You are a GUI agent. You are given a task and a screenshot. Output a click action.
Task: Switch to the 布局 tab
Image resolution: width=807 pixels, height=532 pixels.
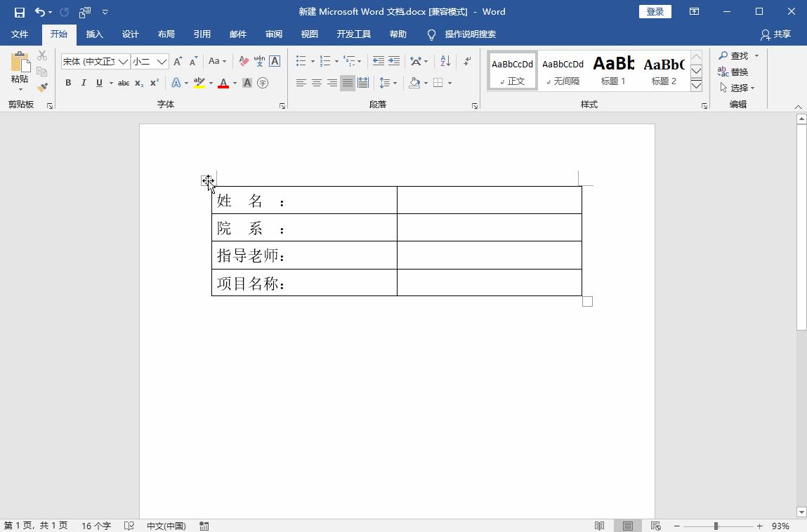point(166,34)
